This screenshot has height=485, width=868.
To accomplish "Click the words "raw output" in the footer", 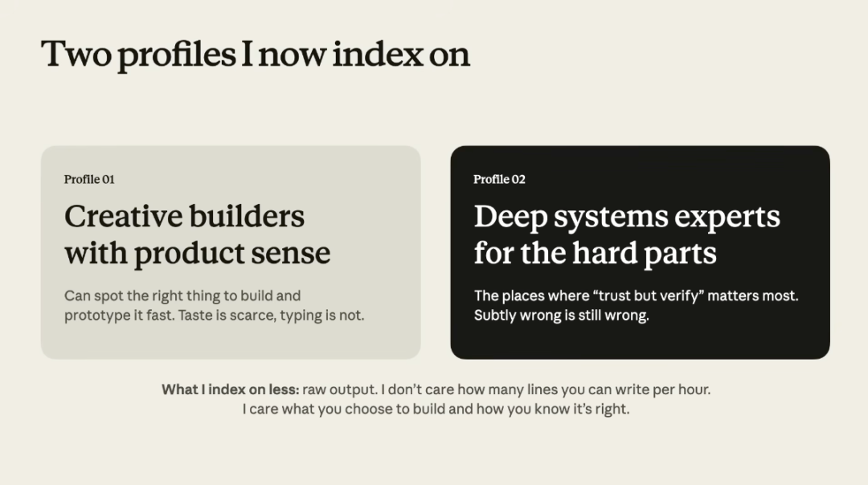I will coord(339,389).
